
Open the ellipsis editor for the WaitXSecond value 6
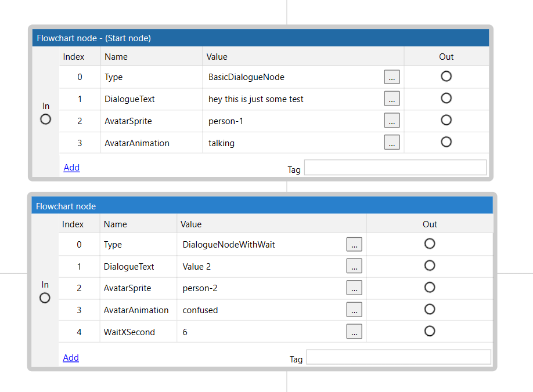(x=354, y=332)
